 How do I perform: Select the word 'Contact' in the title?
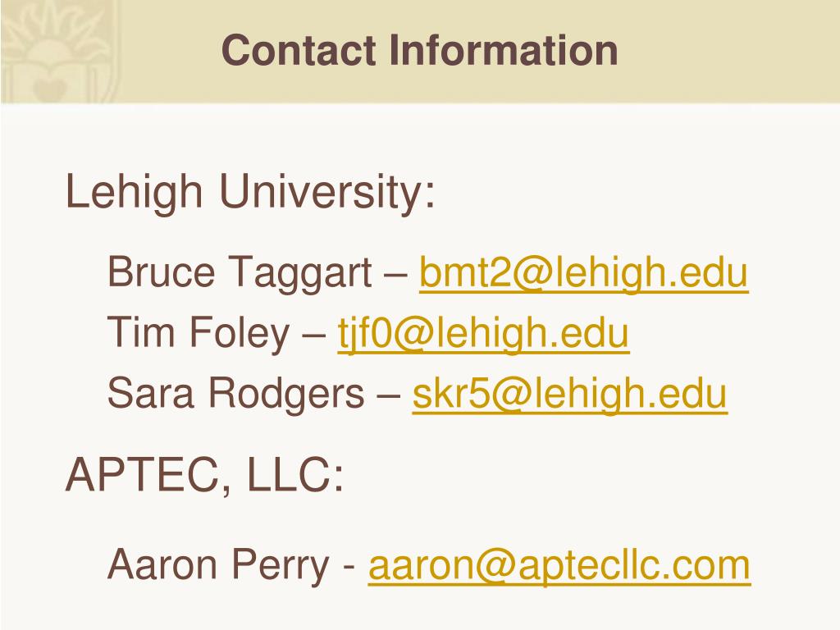299,50
